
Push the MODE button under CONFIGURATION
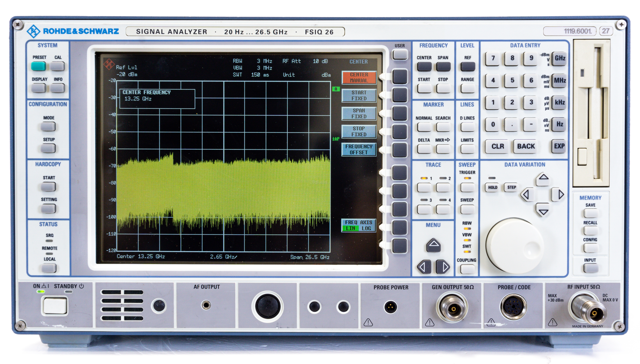coord(48,127)
